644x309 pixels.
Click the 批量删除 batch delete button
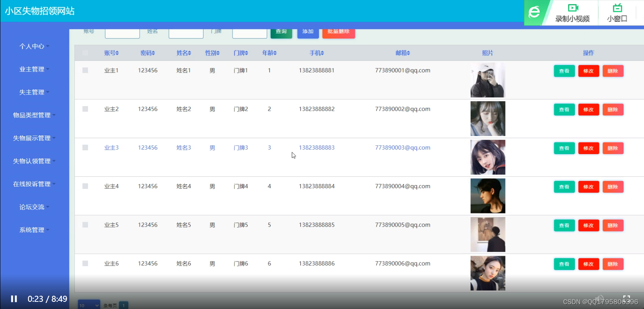coord(339,33)
